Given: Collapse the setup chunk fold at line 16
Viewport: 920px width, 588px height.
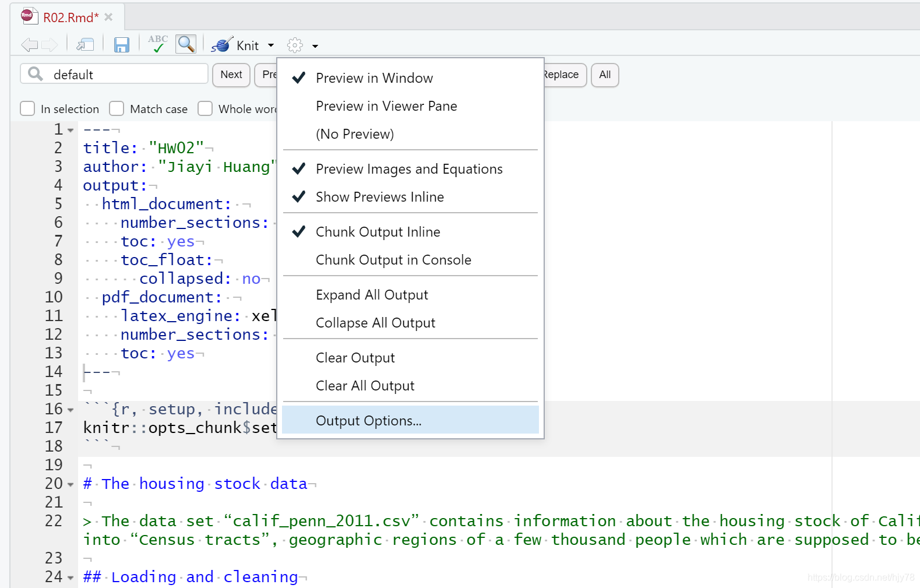Looking at the screenshot, I should [x=71, y=410].
